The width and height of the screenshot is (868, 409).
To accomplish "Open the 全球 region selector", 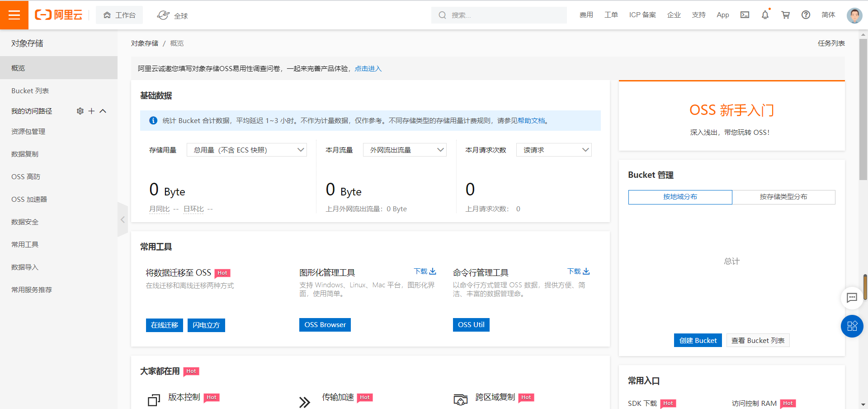I will (x=172, y=15).
